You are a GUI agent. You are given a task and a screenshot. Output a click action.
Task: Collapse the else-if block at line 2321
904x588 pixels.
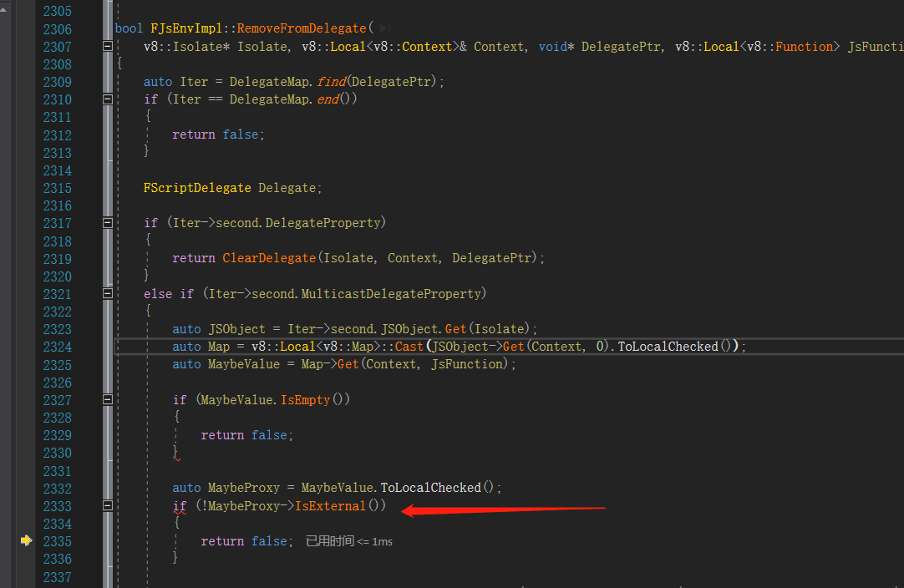tap(107, 293)
